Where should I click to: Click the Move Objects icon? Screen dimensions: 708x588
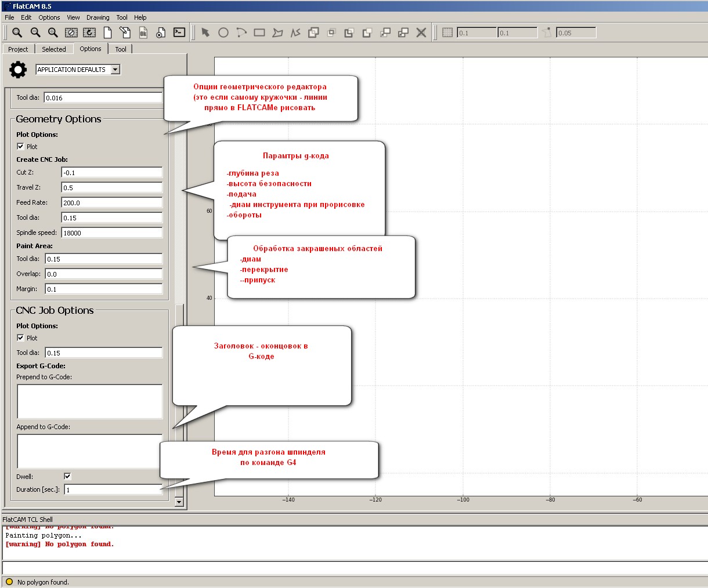click(x=385, y=32)
